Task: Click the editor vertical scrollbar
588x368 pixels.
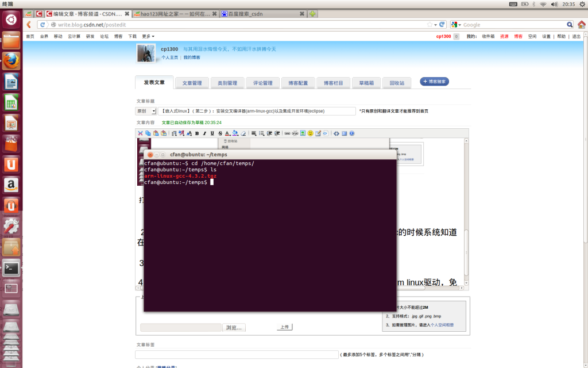Action: (466, 212)
